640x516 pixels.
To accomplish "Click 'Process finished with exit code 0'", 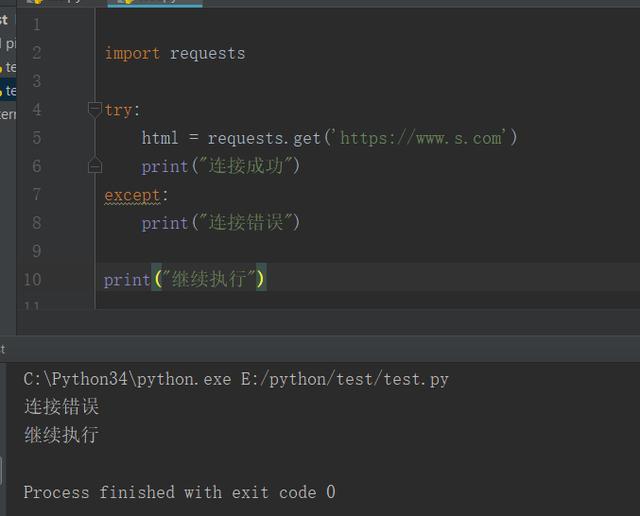I will click(x=180, y=492).
